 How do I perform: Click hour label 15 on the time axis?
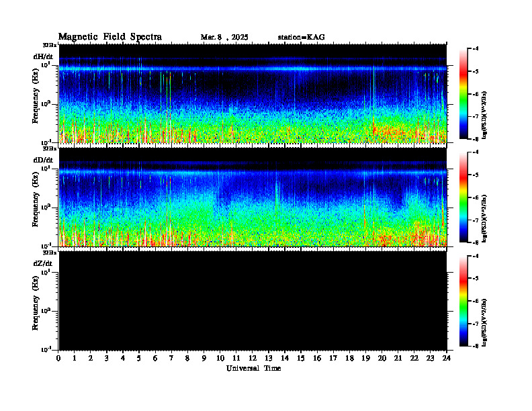click(301, 359)
